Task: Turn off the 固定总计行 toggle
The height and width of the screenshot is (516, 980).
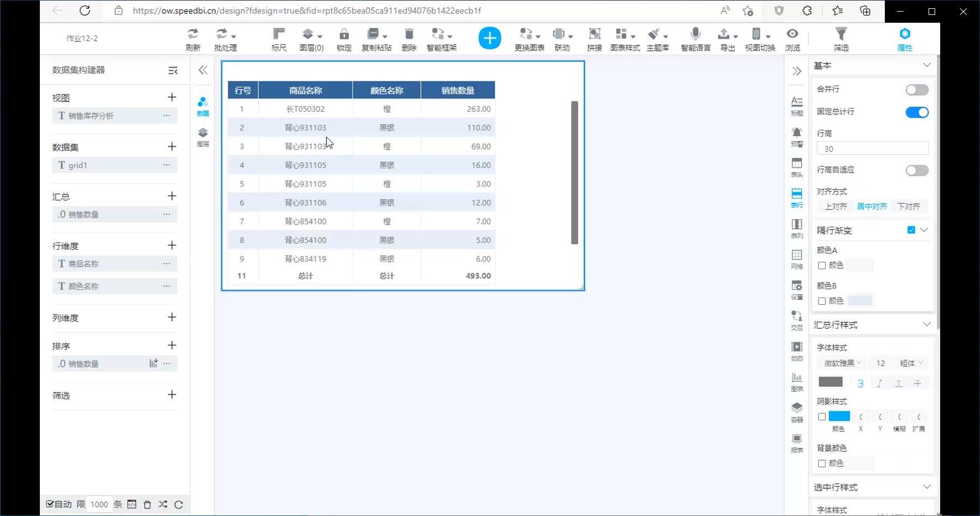Action: point(916,112)
